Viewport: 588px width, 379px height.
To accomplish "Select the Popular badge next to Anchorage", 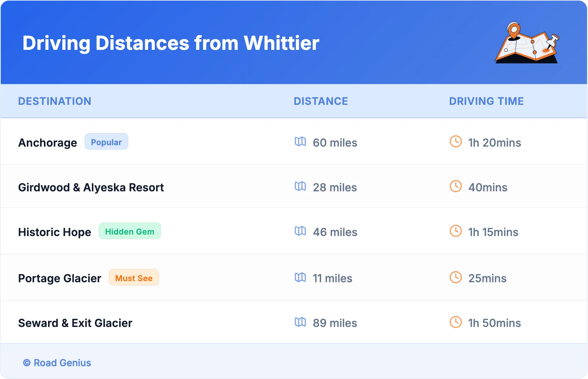I will (x=106, y=141).
